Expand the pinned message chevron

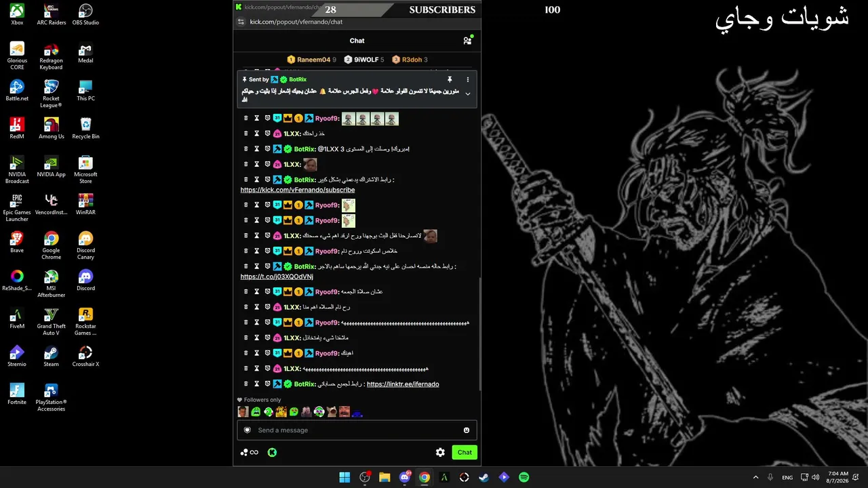click(467, 94)
